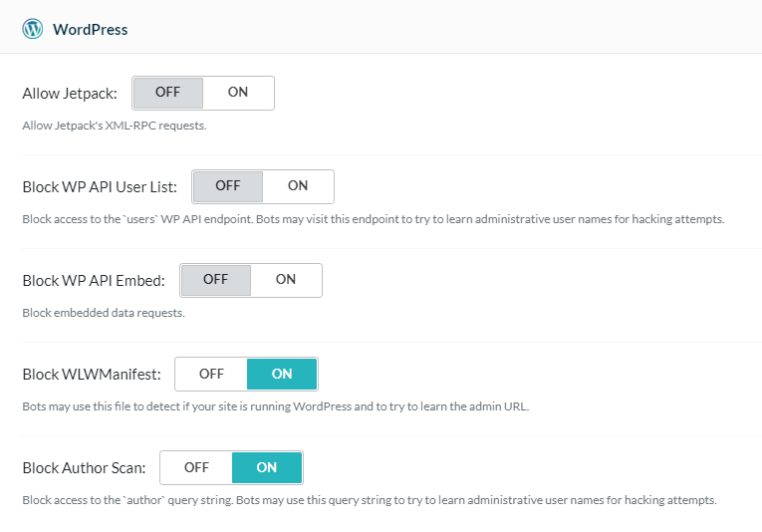The image size is (762, 532).
Task: Enable Block WP API User List ON
Action: [x=298, y=186]
